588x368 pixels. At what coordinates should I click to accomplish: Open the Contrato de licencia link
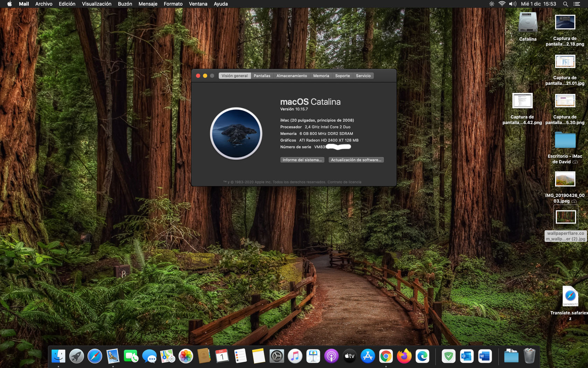pos(344,182)
